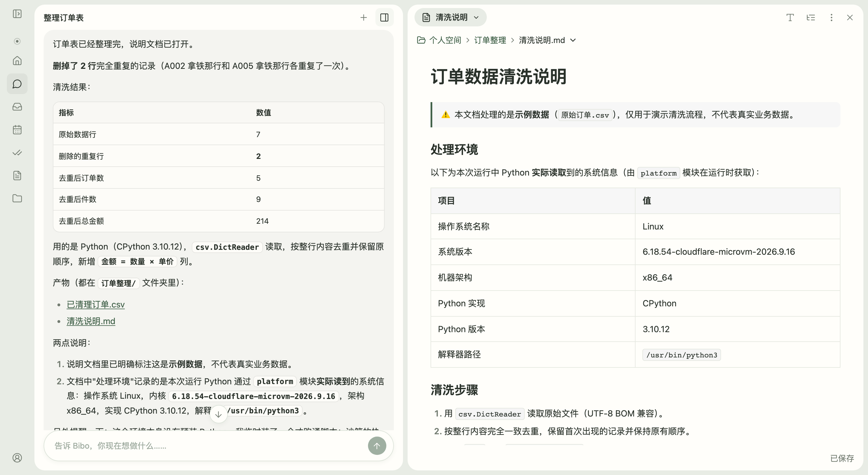Click the 已保存 status text
Image resolution: width=868 pixels, height=475 pixels.
842,458
